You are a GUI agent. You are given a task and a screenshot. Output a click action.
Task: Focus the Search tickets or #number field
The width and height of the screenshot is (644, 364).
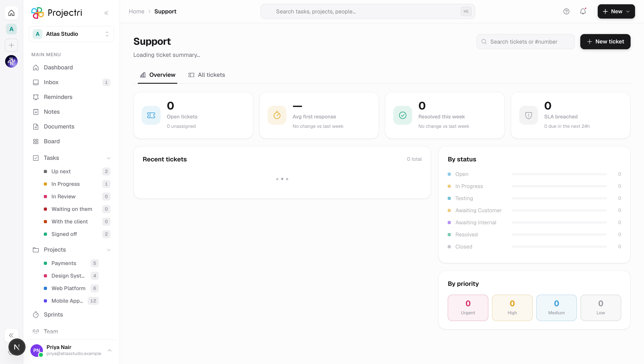point(525,42)
